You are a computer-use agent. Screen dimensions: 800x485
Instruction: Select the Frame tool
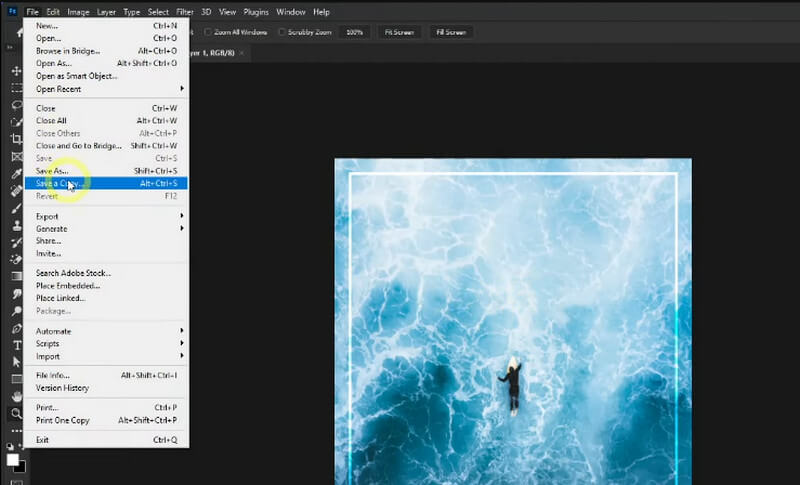click(16, 157)
